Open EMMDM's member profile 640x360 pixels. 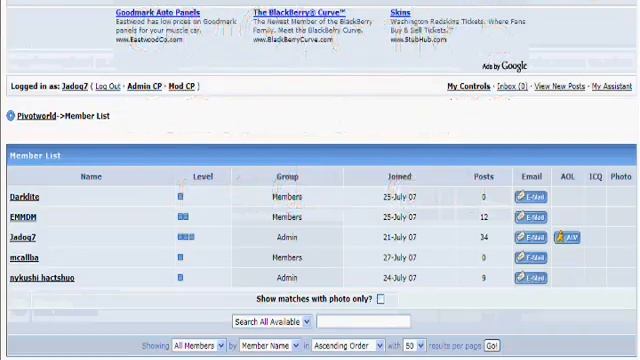coord(23,217)
